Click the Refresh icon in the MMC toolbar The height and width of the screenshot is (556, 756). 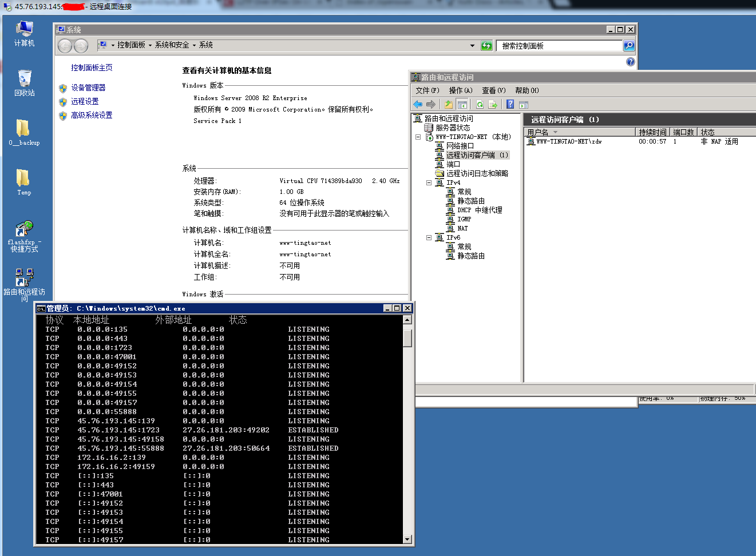pos(480,104)
